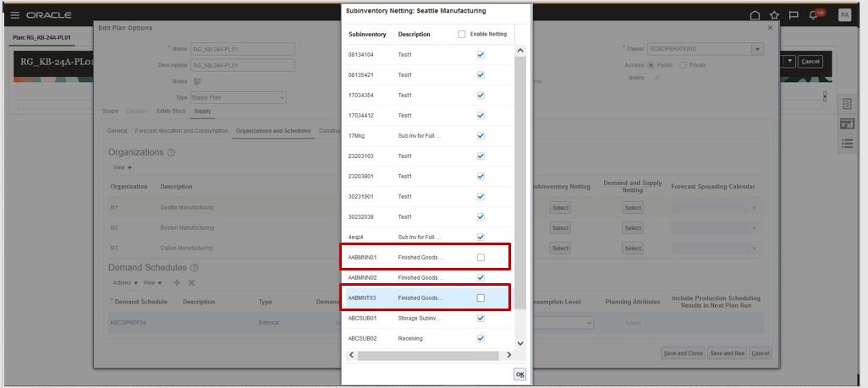Open Watchlist flag icon

click(x=794, y=15)
